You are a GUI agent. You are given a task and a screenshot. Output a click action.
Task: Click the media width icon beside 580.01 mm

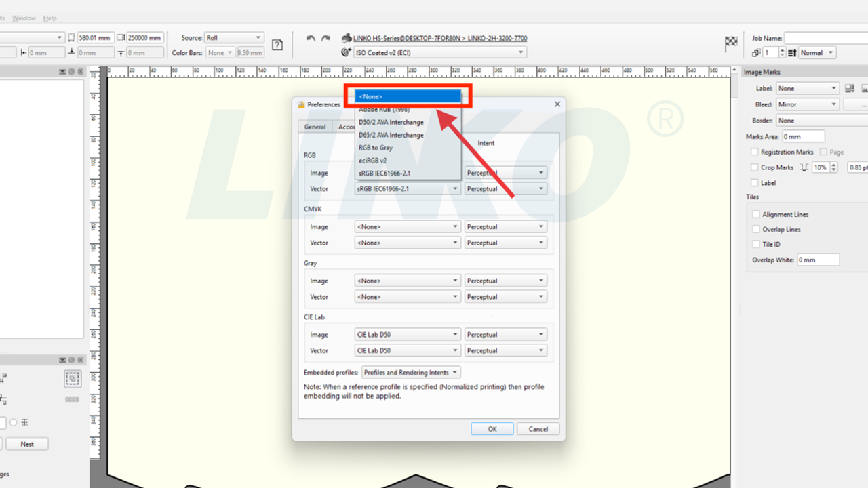tap(72, 38)
